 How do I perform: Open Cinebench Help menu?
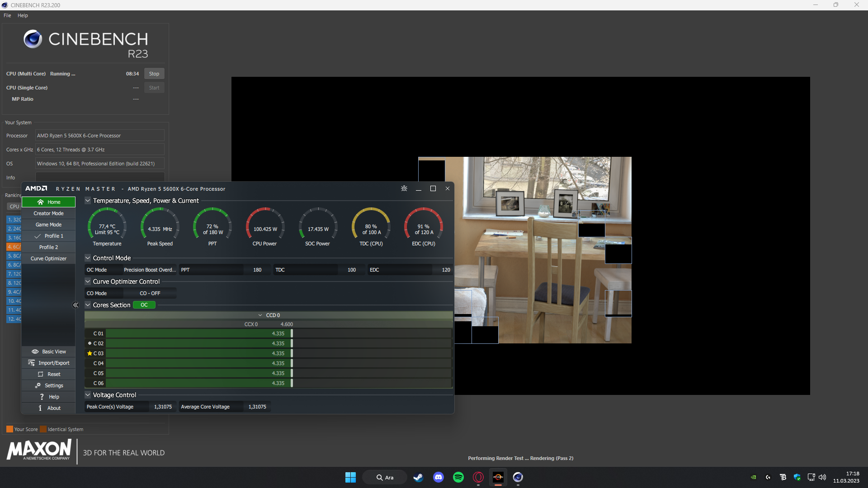pos(23,15)
